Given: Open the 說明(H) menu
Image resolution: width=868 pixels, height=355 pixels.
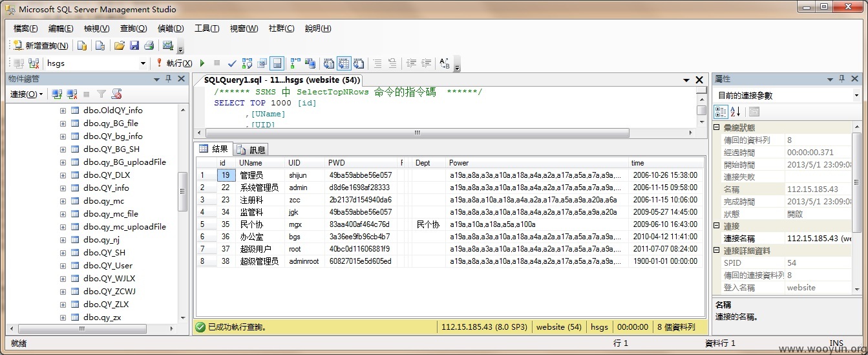Looking at the screenshot, I should click(318, 28).
